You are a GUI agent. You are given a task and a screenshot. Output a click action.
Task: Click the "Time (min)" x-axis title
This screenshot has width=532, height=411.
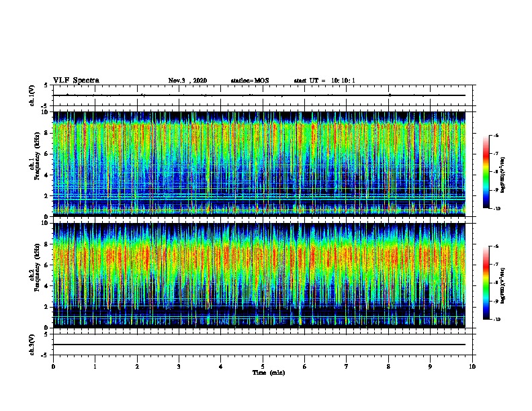coord(269,373)
